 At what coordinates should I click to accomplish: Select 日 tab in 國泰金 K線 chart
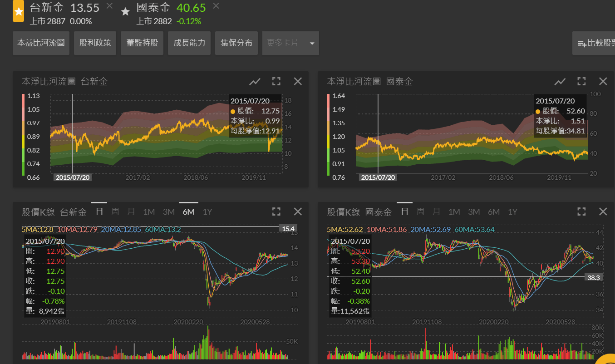405,212
